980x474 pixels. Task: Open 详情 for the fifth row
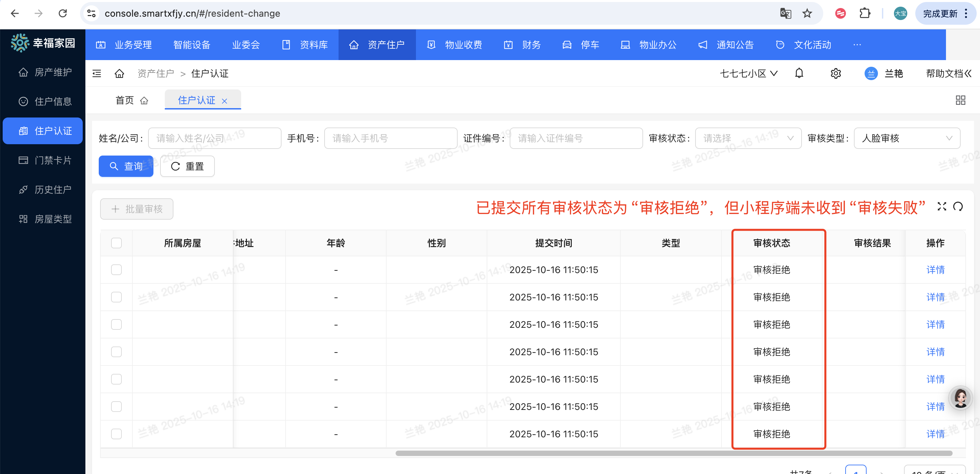tap(935, 379)
